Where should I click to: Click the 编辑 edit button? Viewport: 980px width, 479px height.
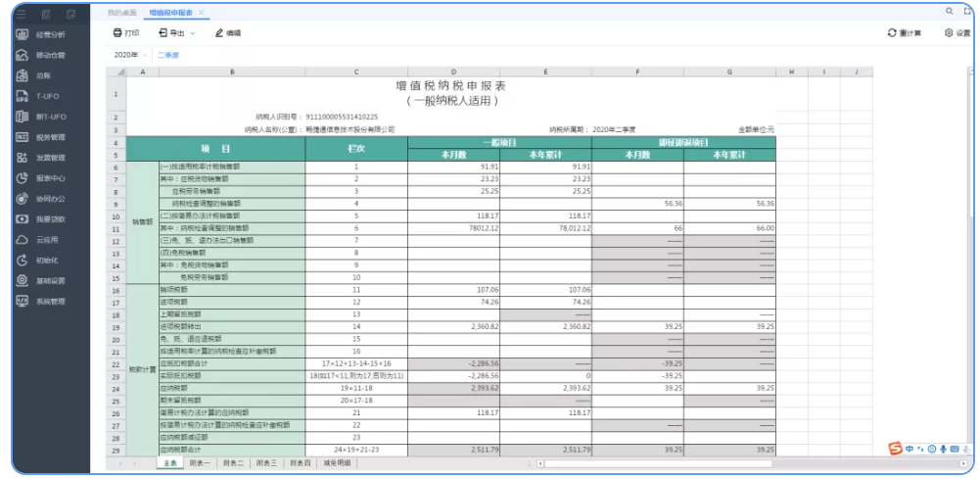click(228, 33)
